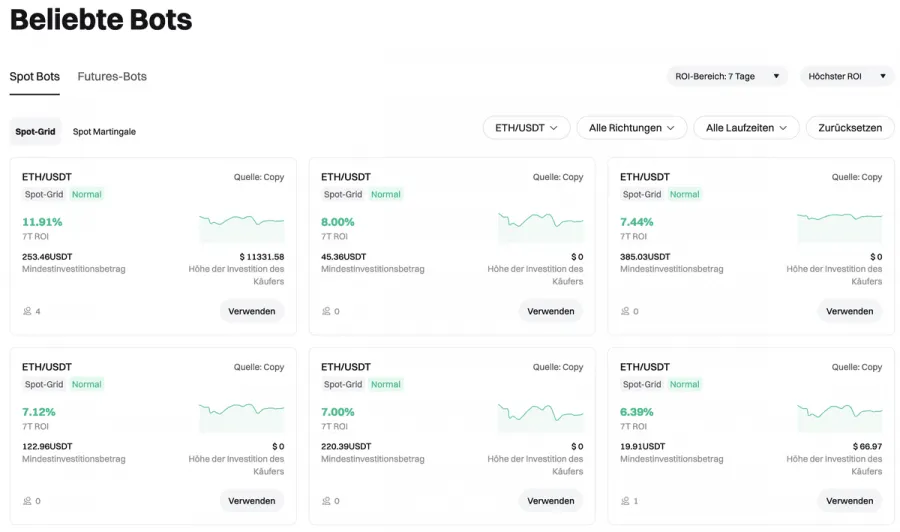Screen dimensions: 900x532
Task: Click Verwenden on the 11.91% ROI bot
Action: click(x=251, y=311)
